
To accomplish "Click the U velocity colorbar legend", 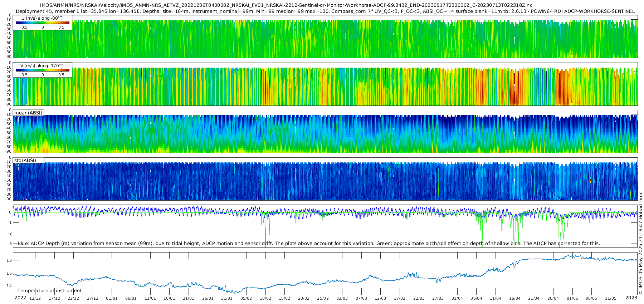I will tap(42, 23).
